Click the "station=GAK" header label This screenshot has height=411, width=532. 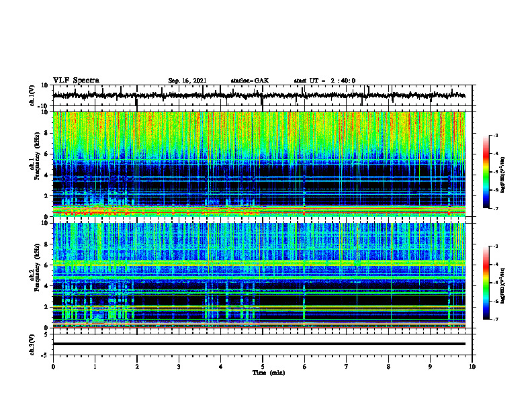point(250,81)
